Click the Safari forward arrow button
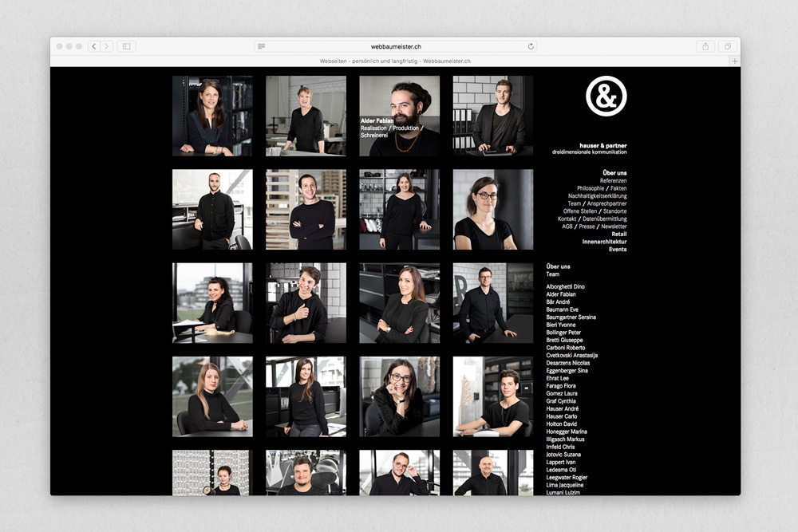Screen dimensions: 798x532 [106, 46]
